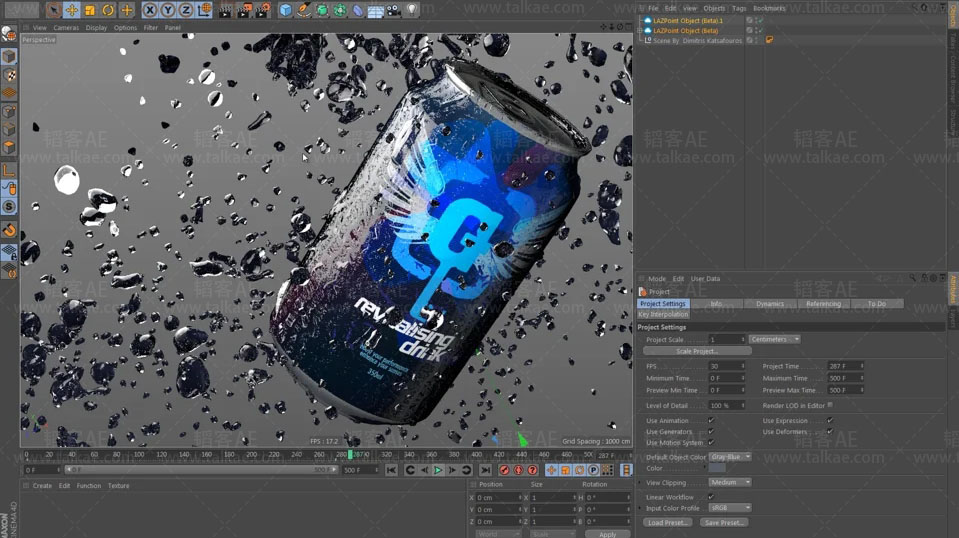
Task: Enable Render LOD in Editor checkbox
Action: pos(830,405)
